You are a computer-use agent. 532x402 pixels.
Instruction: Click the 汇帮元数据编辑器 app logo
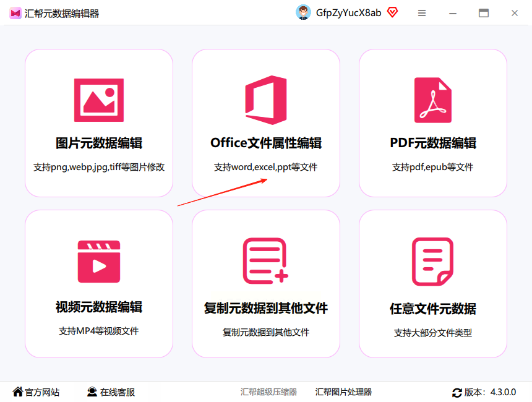(x=15, y=13)
